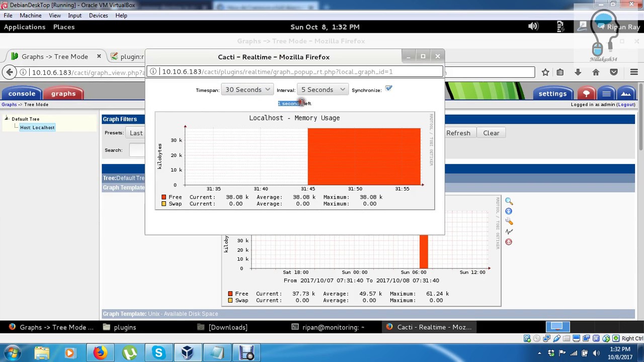Viewport: 644px width, 362px height.
Task: Open VirtualBox File menu
Action: click(x=8, y=16)
